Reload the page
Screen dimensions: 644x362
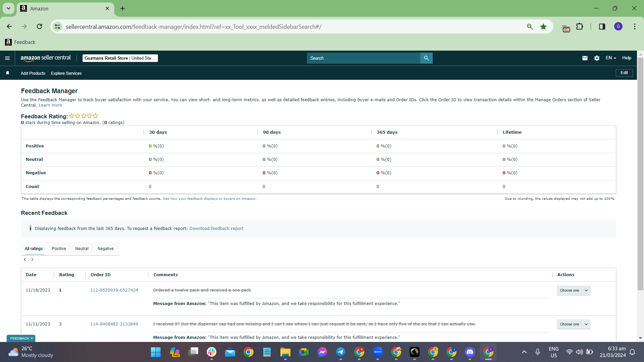pyautogui.click(x=39, y=26)
